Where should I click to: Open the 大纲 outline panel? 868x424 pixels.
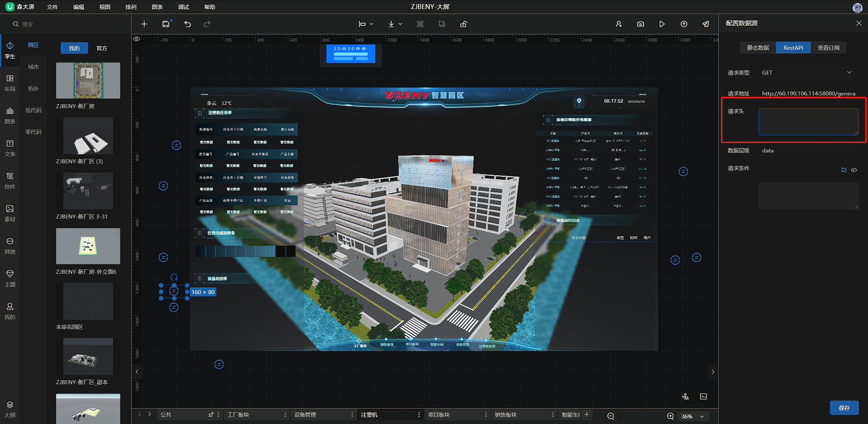click(10, 409)
